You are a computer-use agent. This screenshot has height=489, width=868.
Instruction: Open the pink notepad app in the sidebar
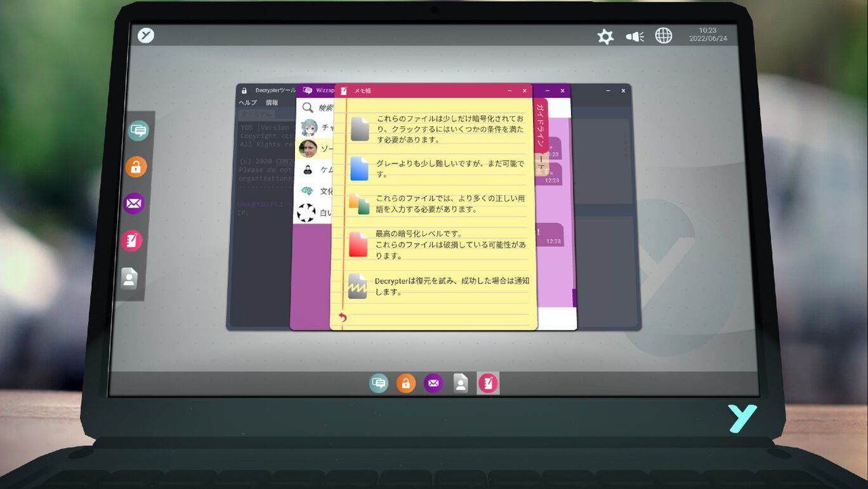pyautogui.click(x=131, y=241)
